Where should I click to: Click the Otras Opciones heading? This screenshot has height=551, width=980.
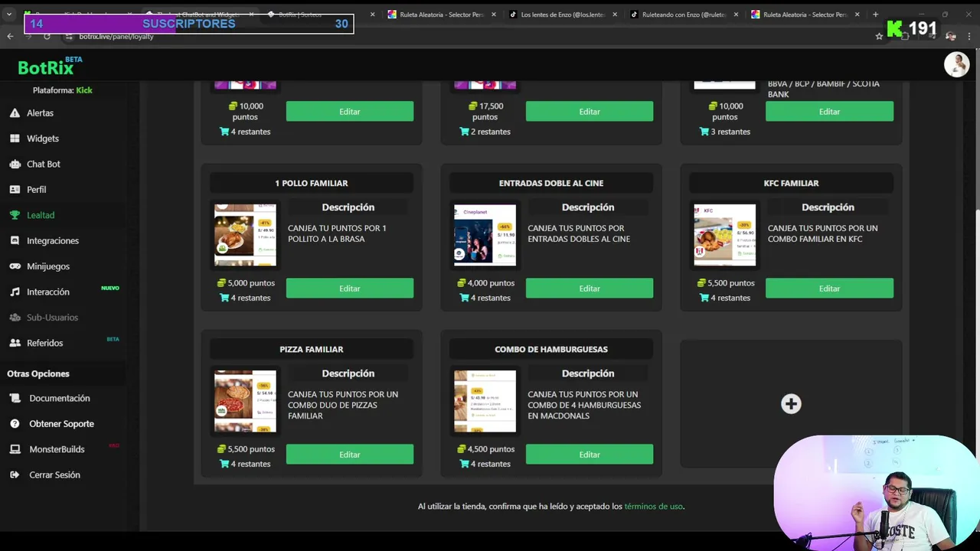tap(38, 373)
